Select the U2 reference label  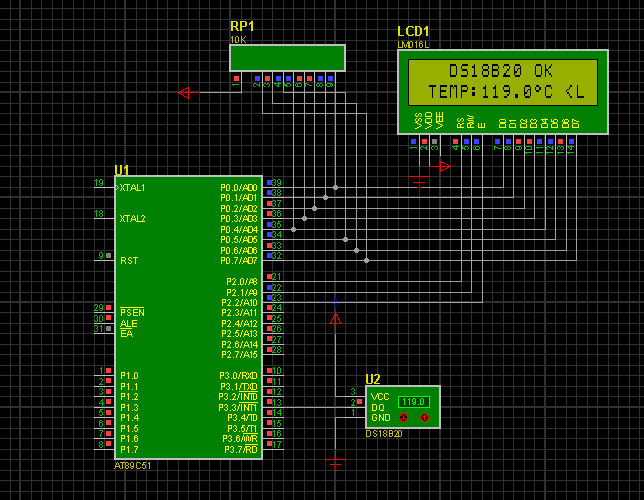pos(373,379)
